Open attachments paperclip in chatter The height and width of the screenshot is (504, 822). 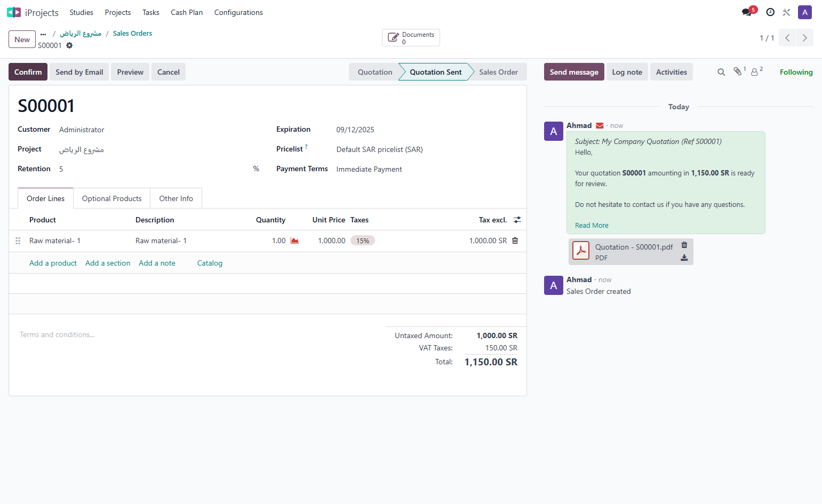point(738,71)
